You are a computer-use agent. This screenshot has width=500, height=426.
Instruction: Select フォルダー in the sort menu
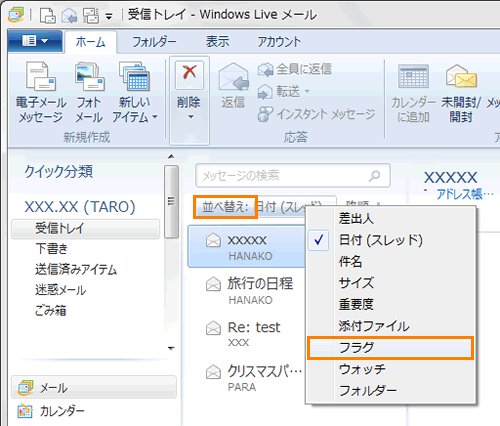[x=391, y=391]
